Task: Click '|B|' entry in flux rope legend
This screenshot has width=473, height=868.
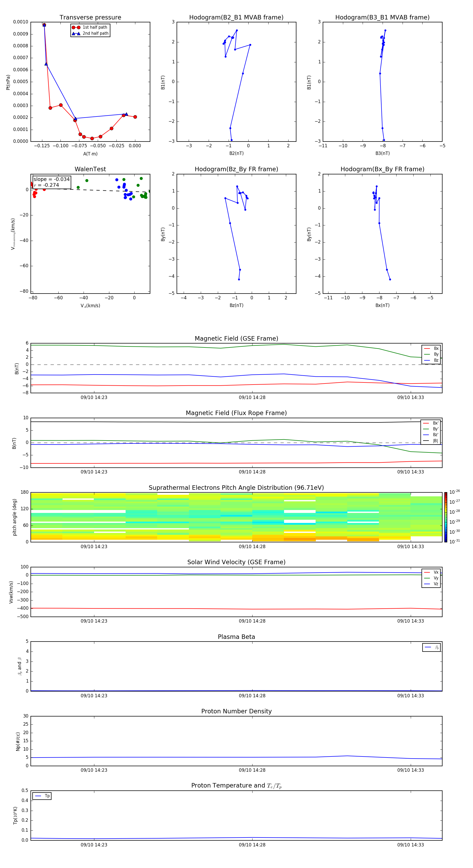Action: click(431, 441)
